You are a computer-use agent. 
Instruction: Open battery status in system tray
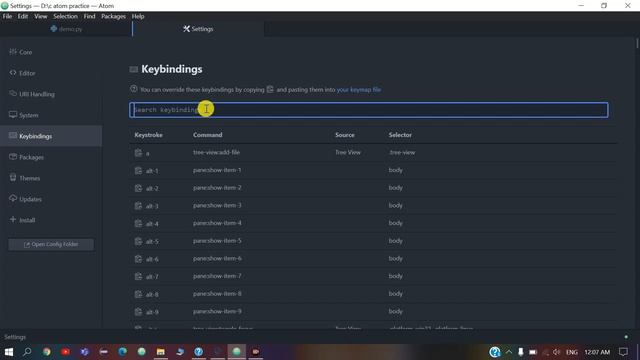(533, 352)
